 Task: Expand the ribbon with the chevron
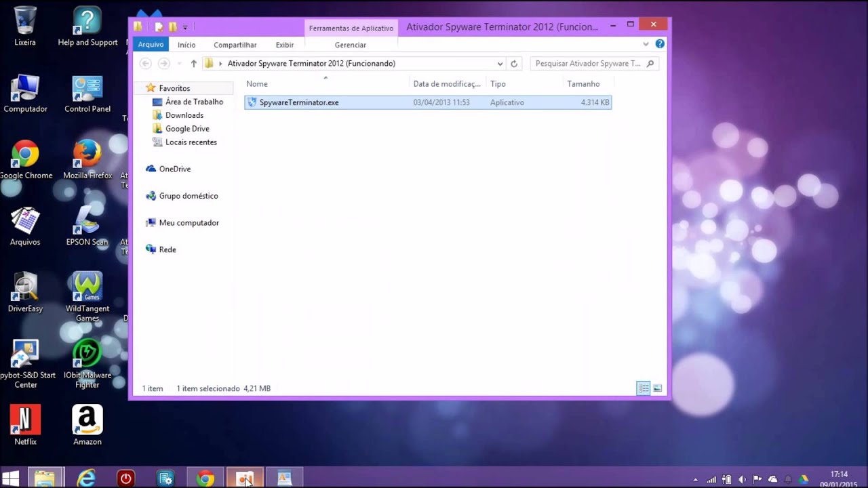(x=646, y=44)
